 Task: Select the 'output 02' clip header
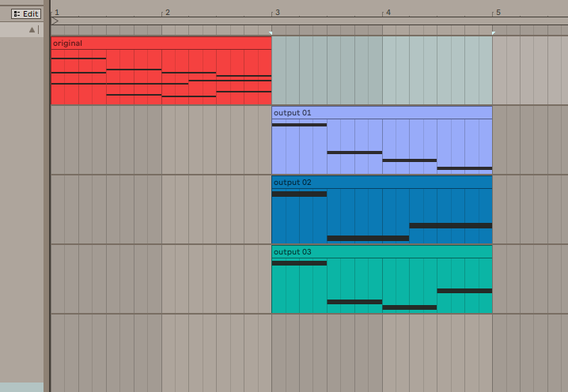[x=382, y=183]
